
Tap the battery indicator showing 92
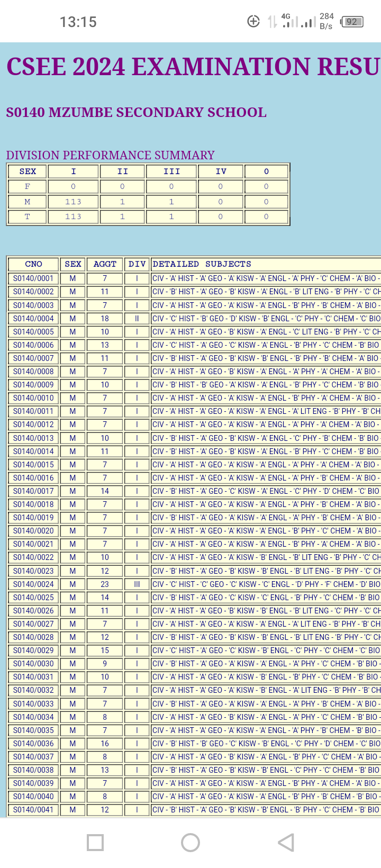352,22
